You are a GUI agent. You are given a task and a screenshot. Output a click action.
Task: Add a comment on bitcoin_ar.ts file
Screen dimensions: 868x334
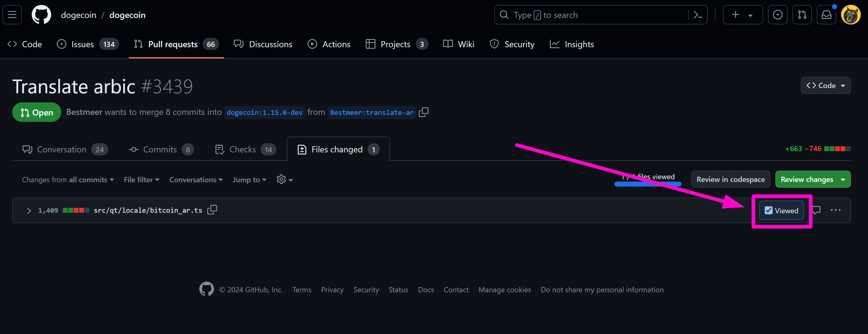point(816,210)
